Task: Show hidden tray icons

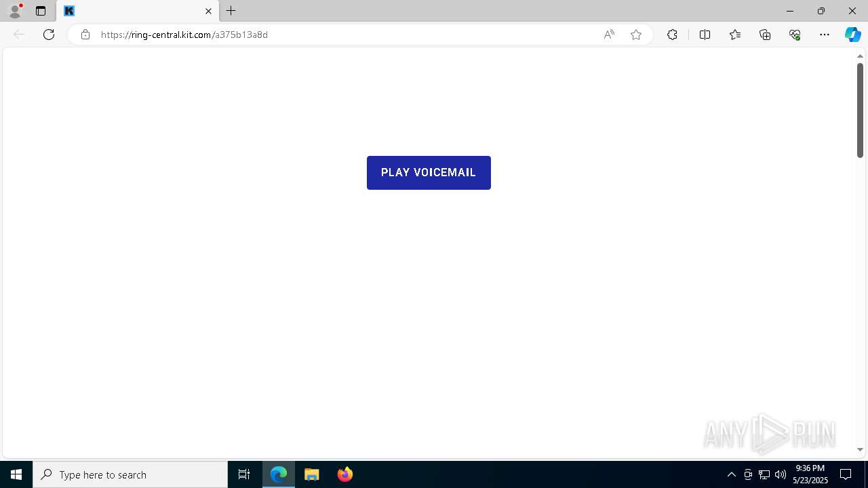Action: click(x=732, y=474)
